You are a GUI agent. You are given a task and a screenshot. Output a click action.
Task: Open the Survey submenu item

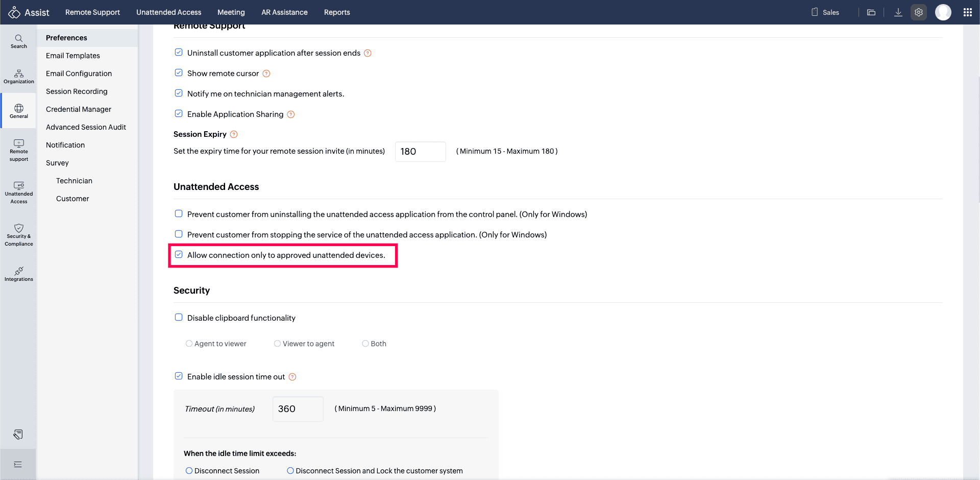click(57, 163)
